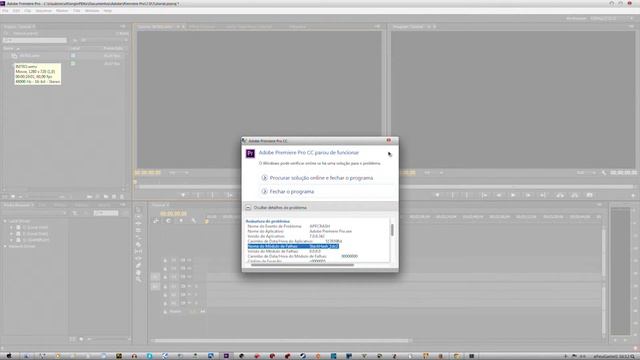Image resolution: width=640 pixels, height=360 pixels.
Task: Open the Sequence menu
Action: 44,11
